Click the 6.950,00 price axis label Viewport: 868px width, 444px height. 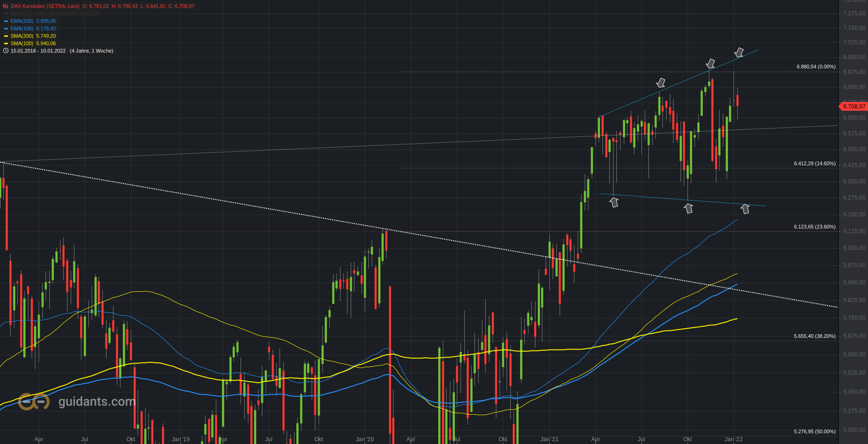(854, 57)
